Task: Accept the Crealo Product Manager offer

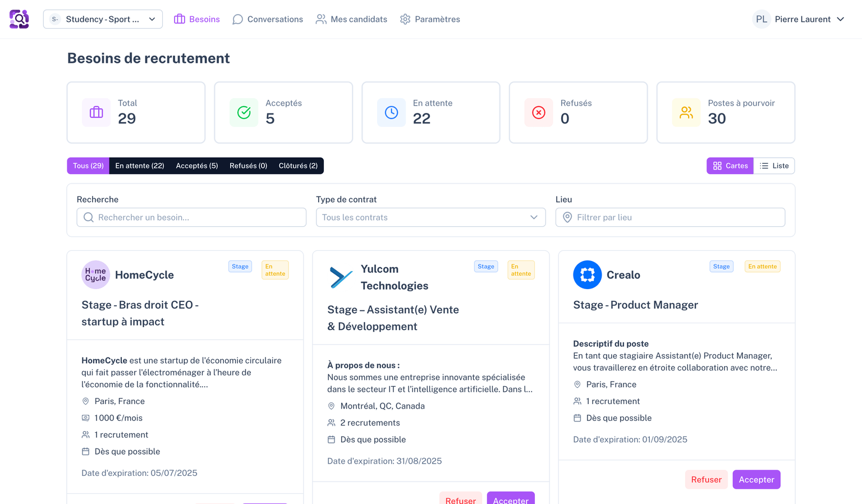Action: (756, 479)
